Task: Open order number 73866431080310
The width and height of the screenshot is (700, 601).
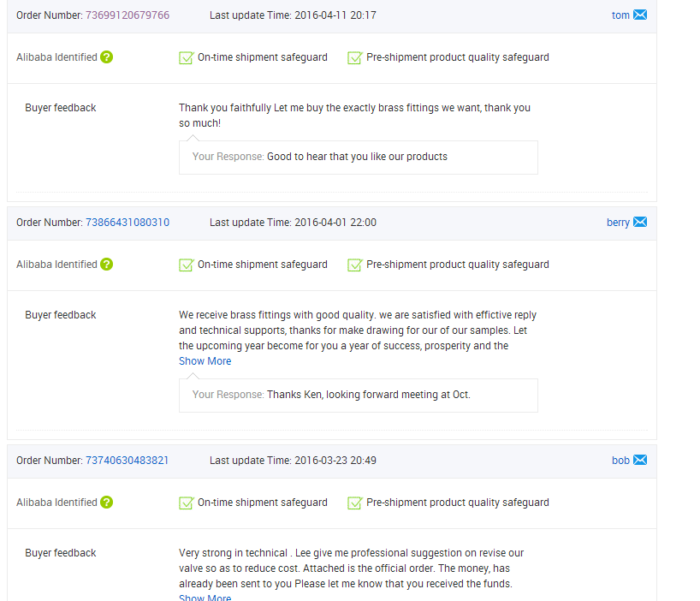Action: coord(128,223)
